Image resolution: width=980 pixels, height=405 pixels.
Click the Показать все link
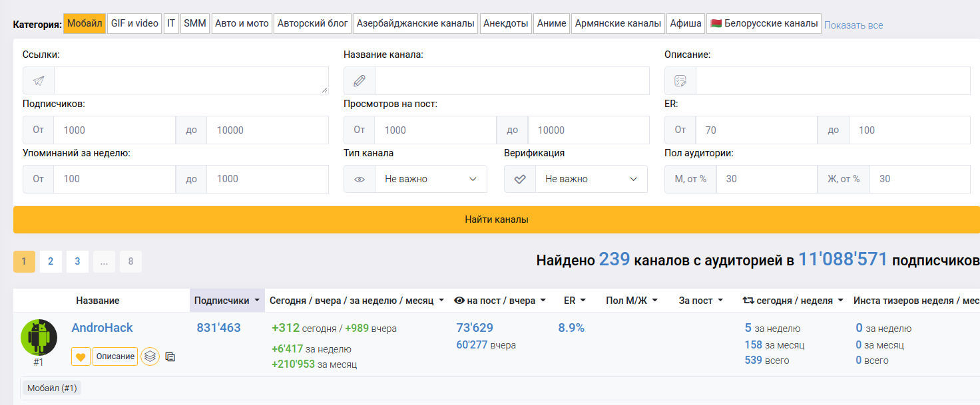click(x=854, y=25)
